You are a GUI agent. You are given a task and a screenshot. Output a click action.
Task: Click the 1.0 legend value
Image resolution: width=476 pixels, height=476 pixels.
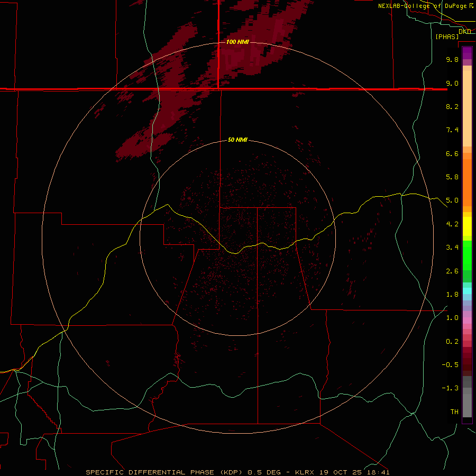[x=452, y=318]
